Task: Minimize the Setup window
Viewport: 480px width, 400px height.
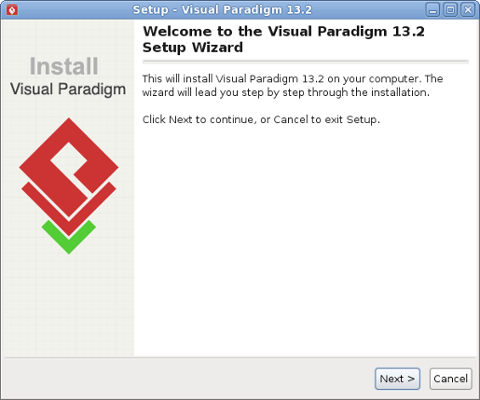Action: (x=433, y=10)
